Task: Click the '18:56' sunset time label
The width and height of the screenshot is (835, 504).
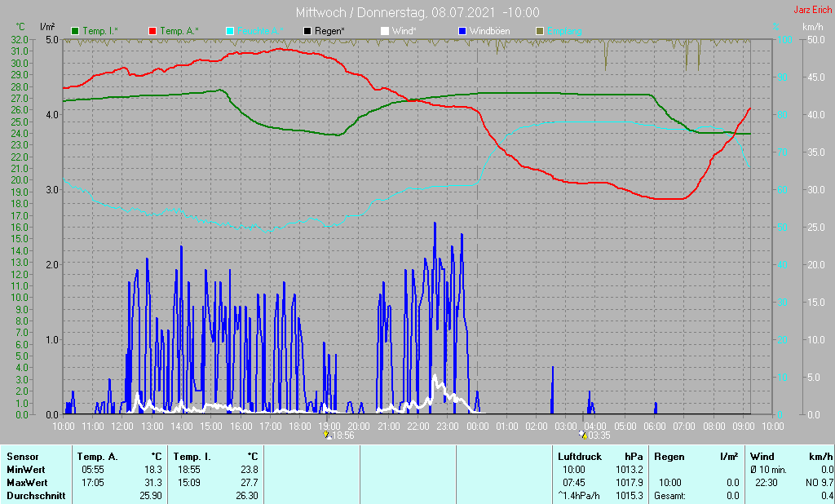Action: [343, 435]
